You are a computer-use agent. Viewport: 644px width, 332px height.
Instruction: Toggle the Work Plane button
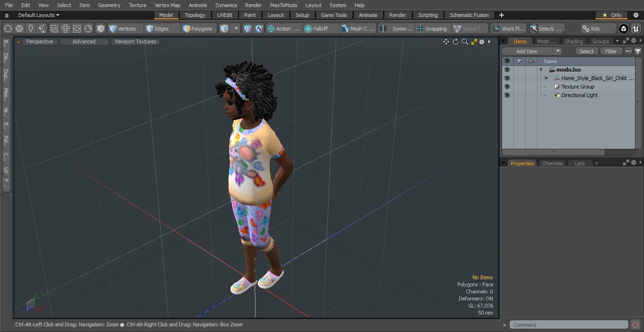[508, 29]
